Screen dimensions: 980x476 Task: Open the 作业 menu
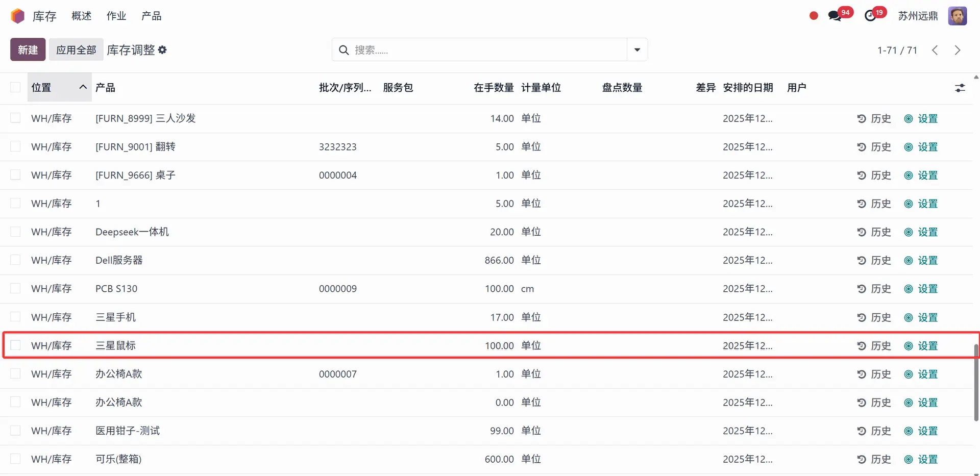coord(116,16)
